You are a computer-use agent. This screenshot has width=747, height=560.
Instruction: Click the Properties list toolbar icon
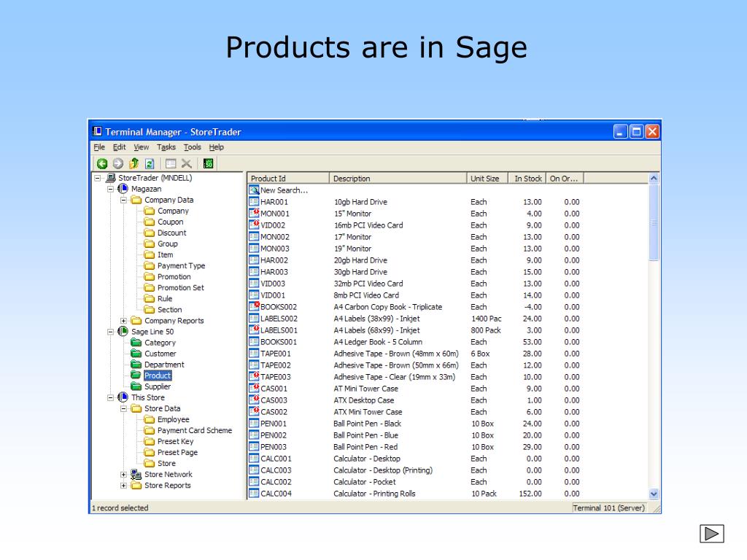[171, 164]
